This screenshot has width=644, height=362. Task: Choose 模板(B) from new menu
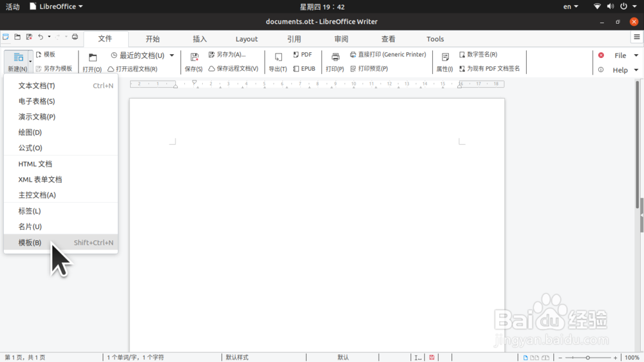click(x=61, y=242)
